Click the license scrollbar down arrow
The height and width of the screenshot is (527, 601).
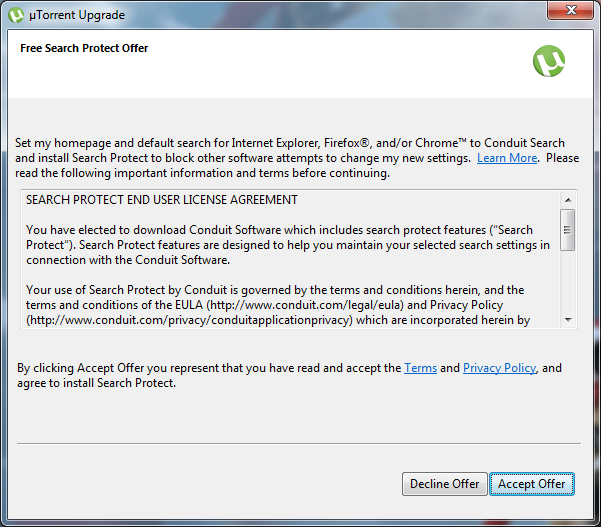click(x=568, y=320)
